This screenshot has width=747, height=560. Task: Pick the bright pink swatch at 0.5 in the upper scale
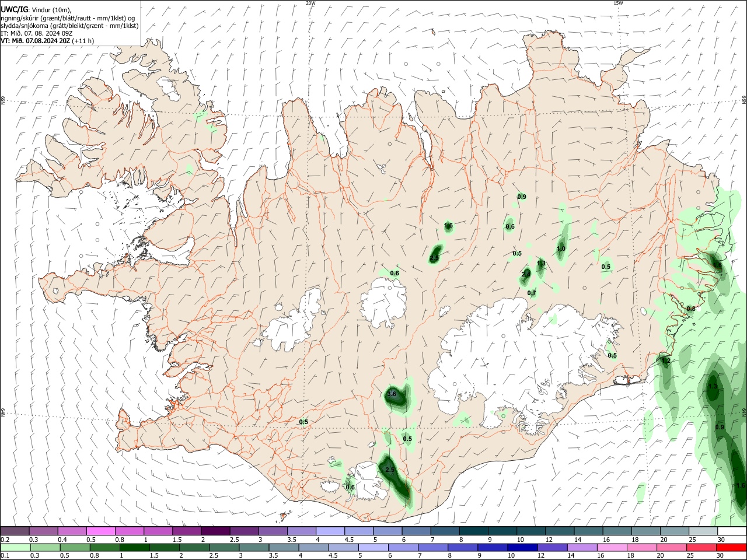pos(101,531)
